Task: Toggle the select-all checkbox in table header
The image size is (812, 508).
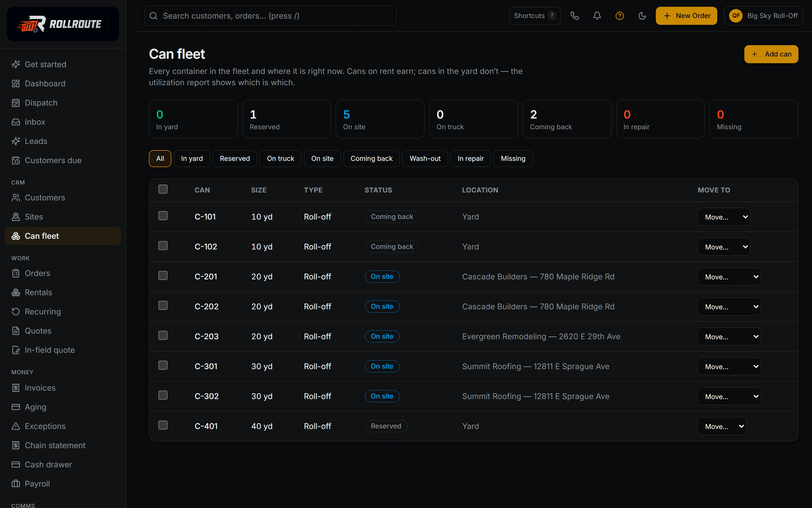Action: point(163,189)
